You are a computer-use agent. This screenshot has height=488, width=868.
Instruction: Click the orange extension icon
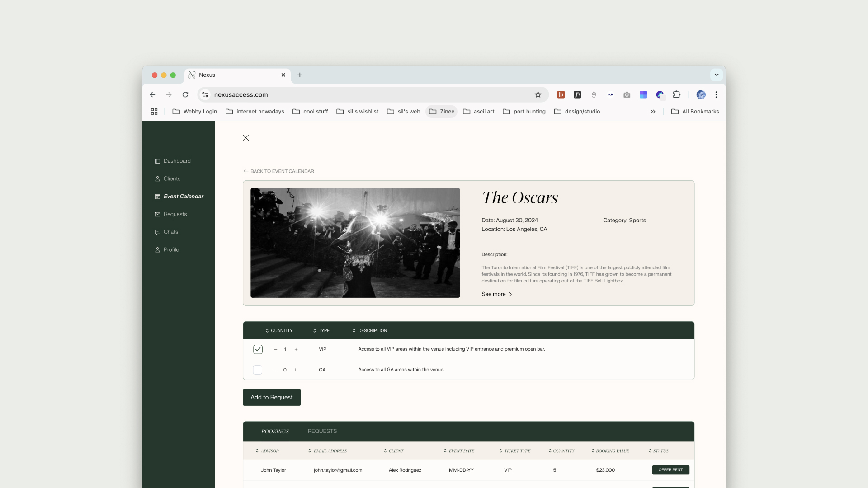coord(561,94)
